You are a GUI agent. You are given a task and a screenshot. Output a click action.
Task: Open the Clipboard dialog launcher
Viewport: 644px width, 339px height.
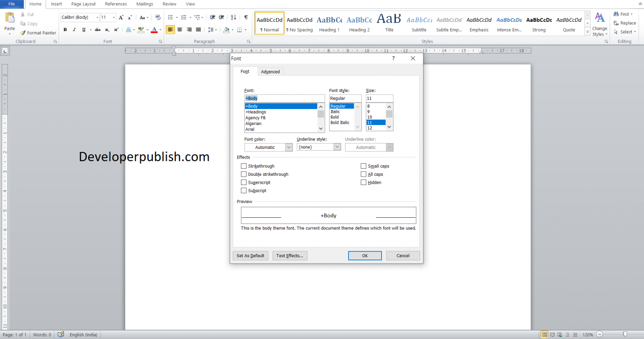(55, 41)
